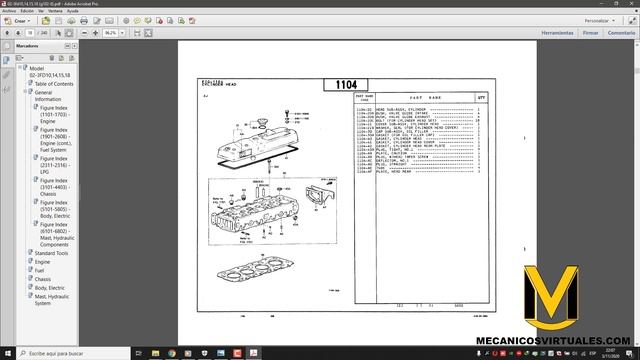Zoom out with minus button
Image resolution: width=640 pixels, height=360 pixels.
[x=84, y=33]
